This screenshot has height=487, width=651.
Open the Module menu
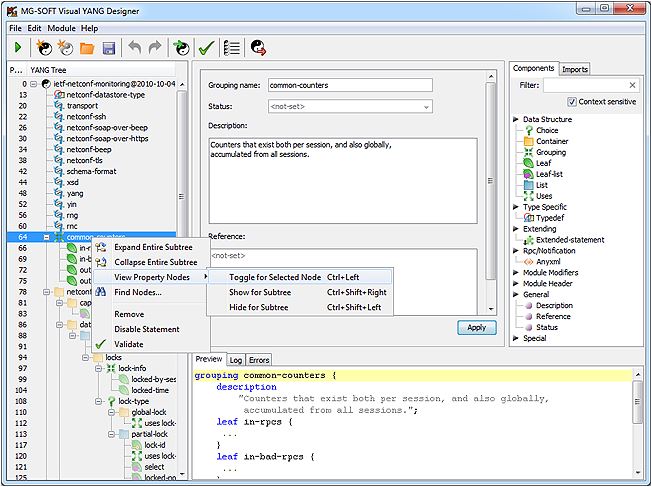coord(61,28)
